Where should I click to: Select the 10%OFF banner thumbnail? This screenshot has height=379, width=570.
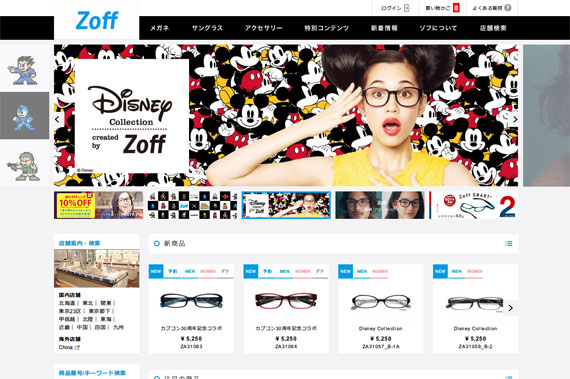pyautogui.click(x=99, y=205)
